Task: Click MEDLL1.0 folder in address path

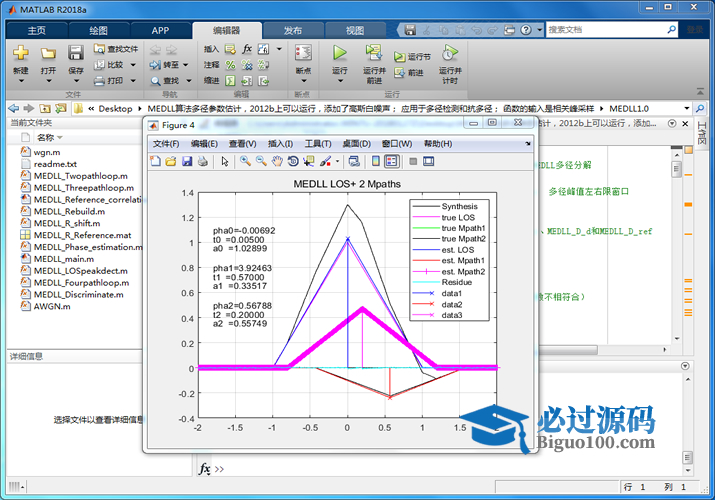Action: point(629,108)
